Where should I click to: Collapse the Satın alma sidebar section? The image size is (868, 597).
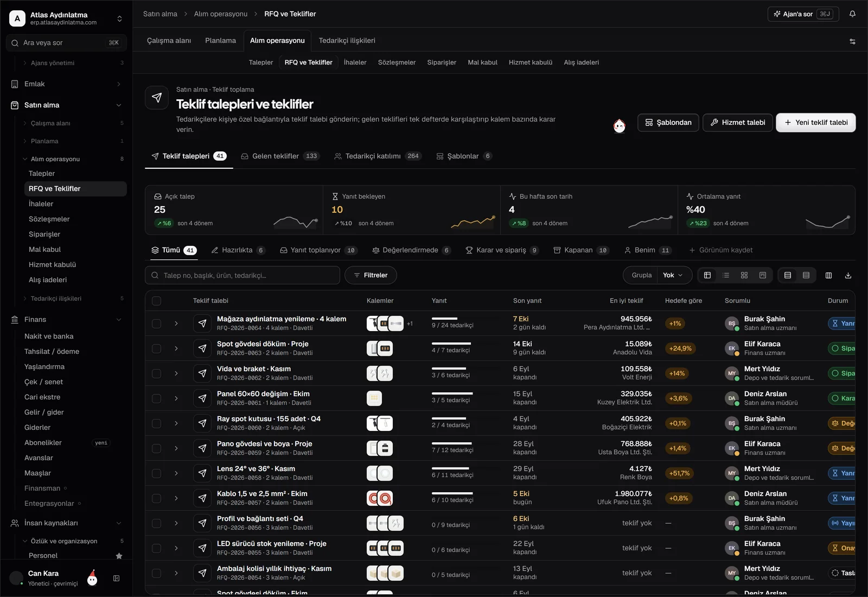tap(119, 105)
